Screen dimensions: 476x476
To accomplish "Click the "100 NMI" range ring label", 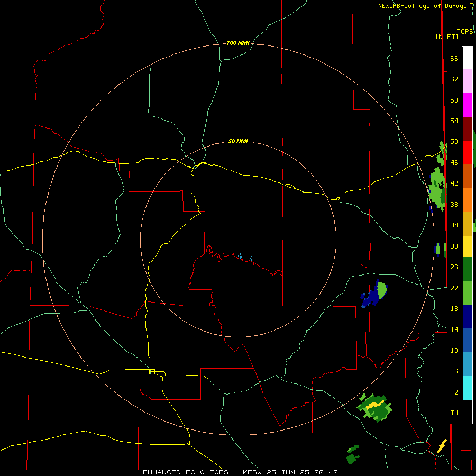I will coord(238,43).
